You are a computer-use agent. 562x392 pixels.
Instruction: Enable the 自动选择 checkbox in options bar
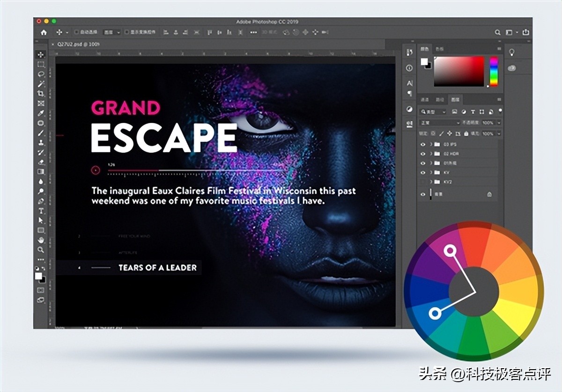coord(76,33)
